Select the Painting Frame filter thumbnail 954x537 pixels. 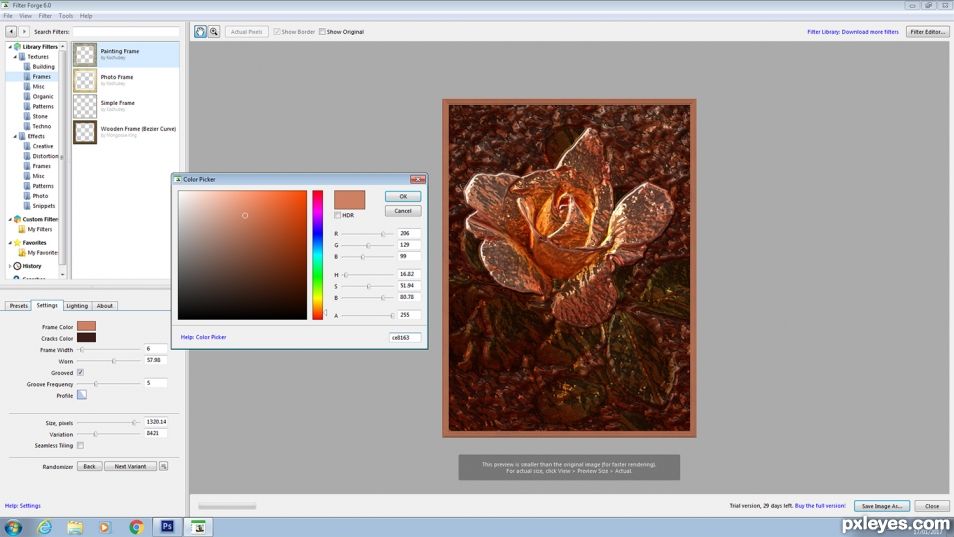click(85, 54)
